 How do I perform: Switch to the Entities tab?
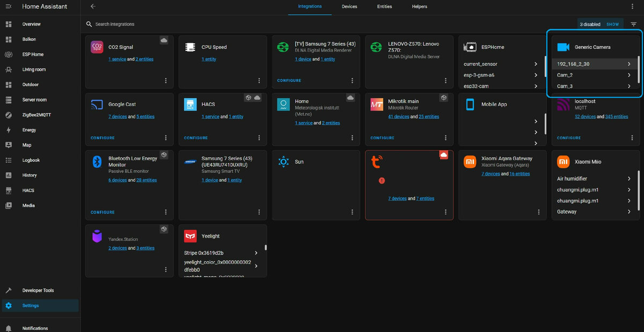coord(384,6)
